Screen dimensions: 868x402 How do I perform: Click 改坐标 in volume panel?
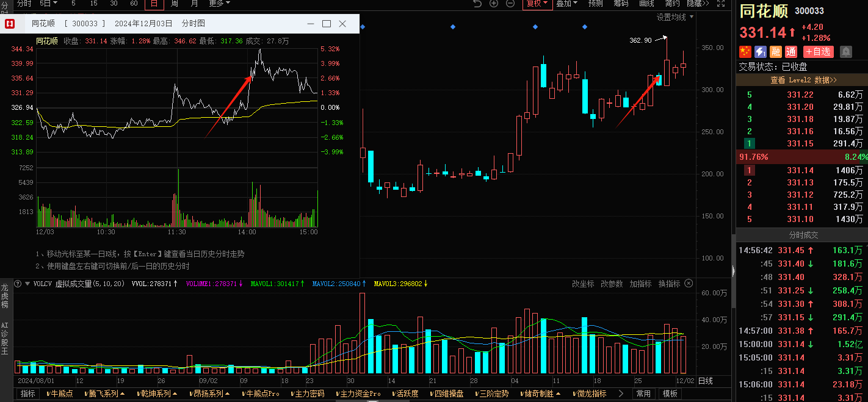tap(583, 284)
